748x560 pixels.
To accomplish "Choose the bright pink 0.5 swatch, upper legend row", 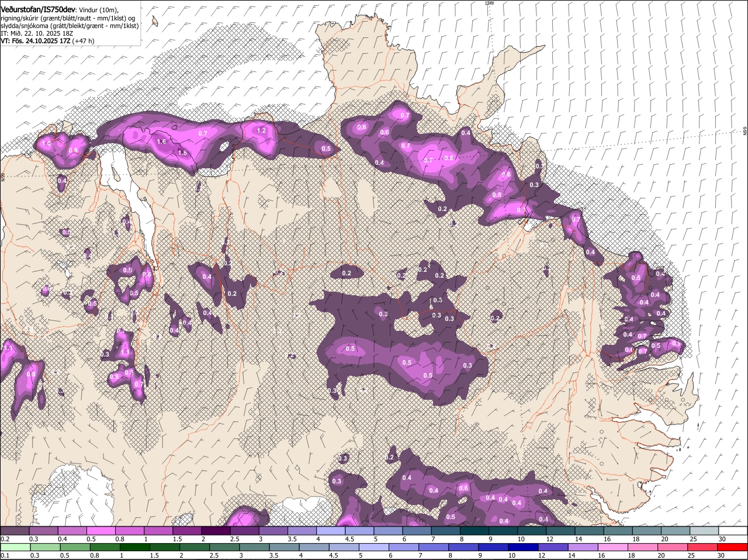I will [x=101, y=531].
